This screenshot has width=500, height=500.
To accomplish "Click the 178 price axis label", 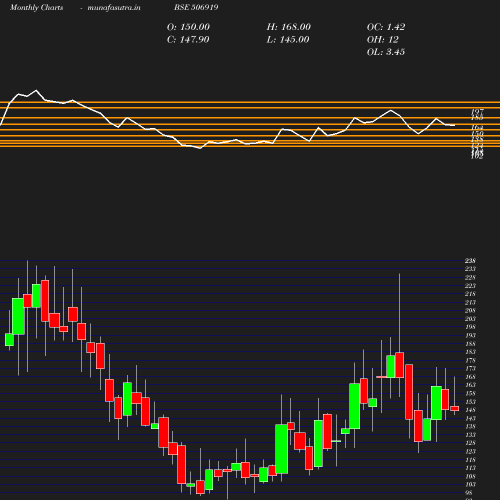I will [470, 360].
